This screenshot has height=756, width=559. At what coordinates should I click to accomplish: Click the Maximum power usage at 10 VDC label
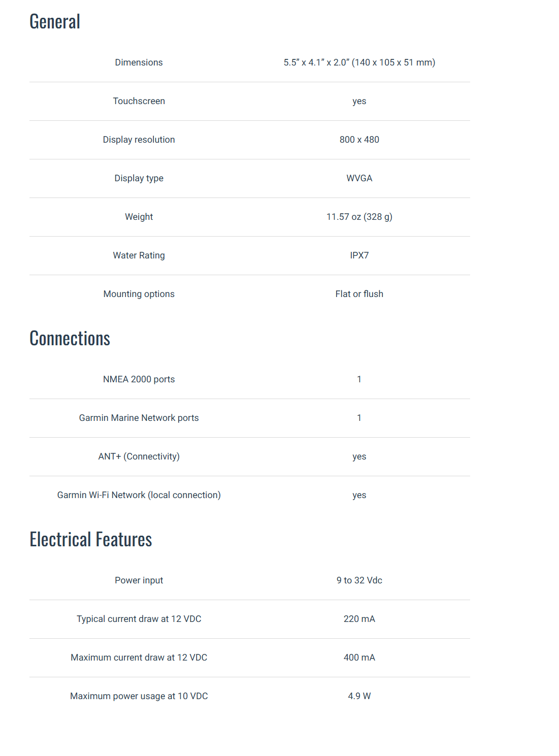(139, 696)
